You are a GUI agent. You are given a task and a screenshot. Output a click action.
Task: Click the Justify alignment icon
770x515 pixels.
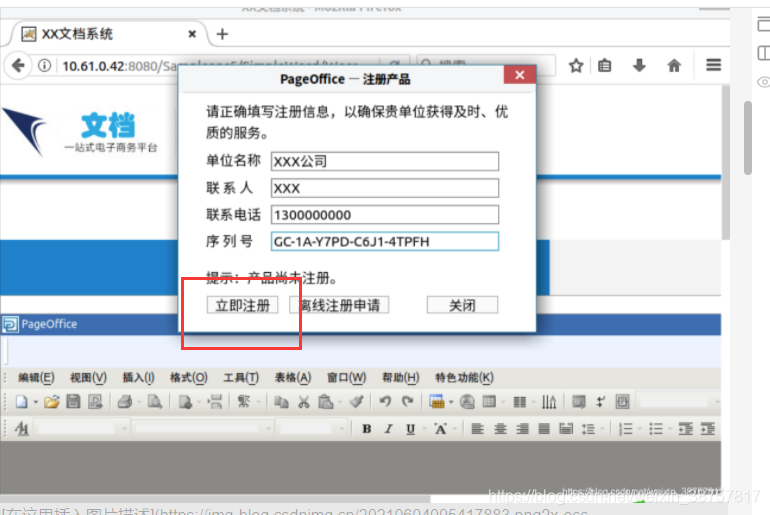(544, 429)
